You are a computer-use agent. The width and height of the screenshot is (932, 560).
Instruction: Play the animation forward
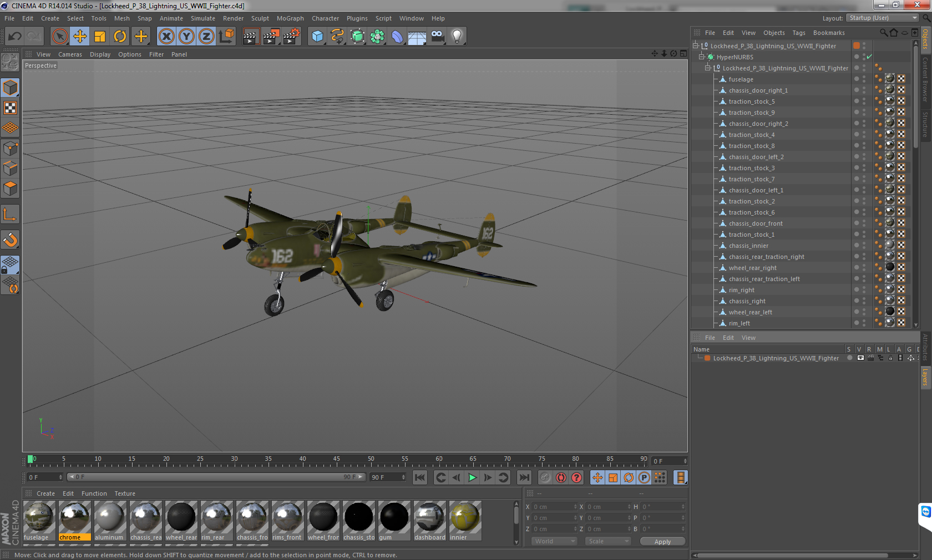pos(472,477)
